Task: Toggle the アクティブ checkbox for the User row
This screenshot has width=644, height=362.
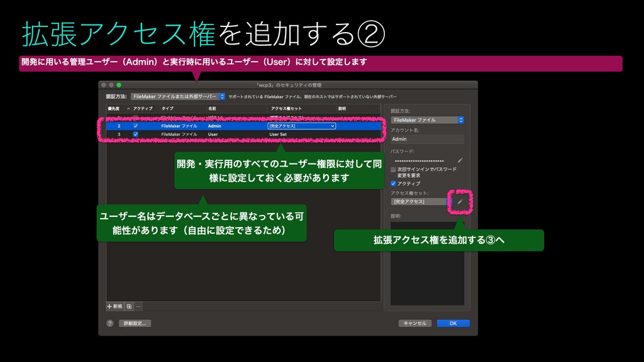Action: (135, 134)
